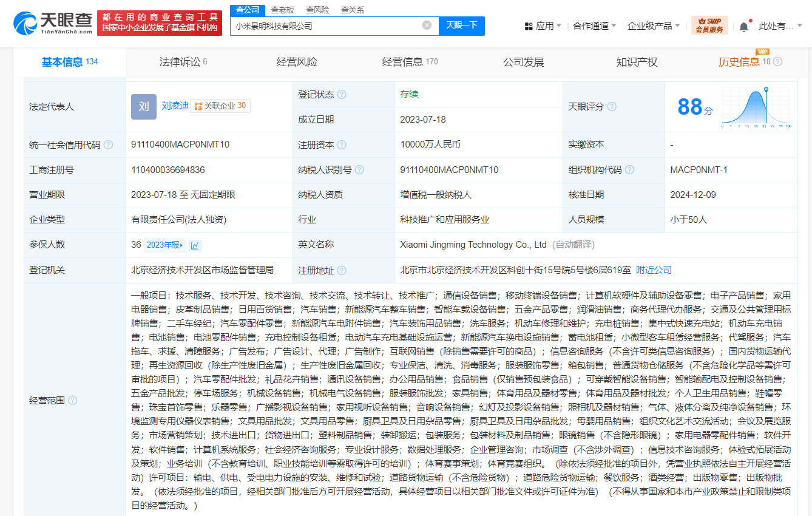
Task: Open the 经营信息 tab
Action: [x=410, y=62]
